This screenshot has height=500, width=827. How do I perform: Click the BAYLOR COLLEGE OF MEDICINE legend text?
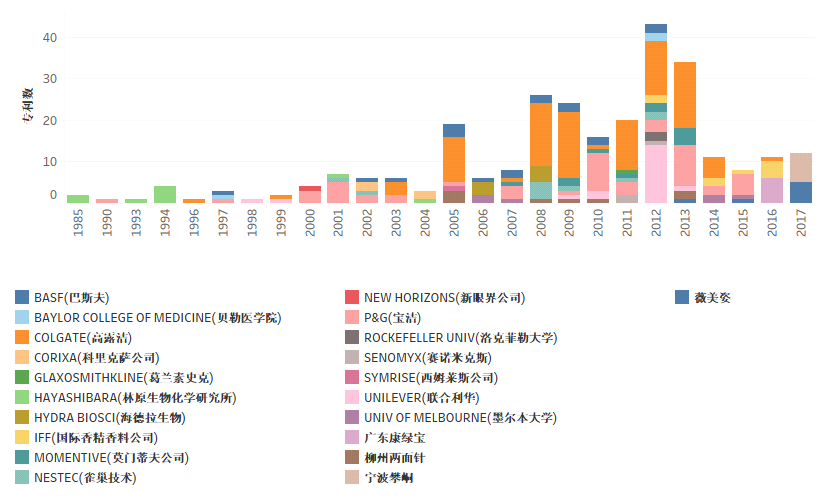click(157, 317)
